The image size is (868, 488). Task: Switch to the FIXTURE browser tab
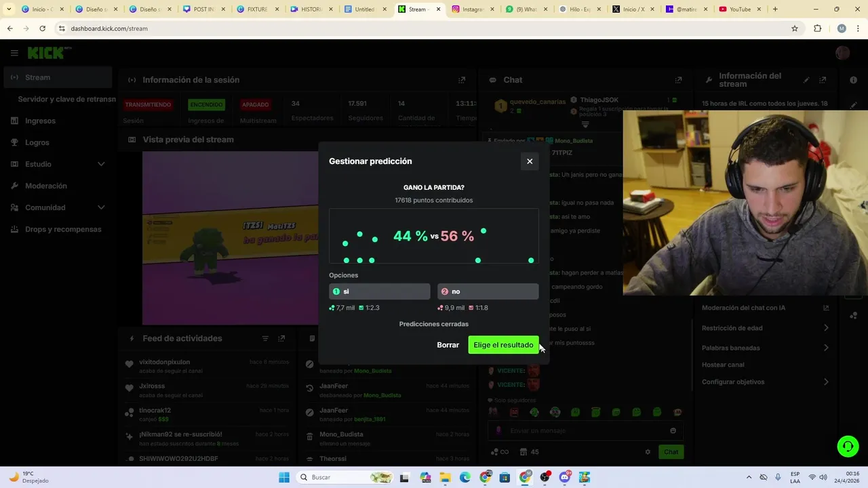[x=258, y=9]
